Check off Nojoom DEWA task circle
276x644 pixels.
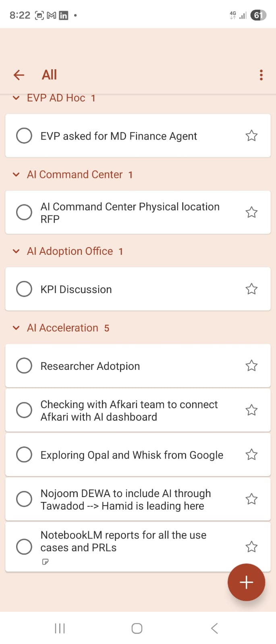click(x=24, y=499)
